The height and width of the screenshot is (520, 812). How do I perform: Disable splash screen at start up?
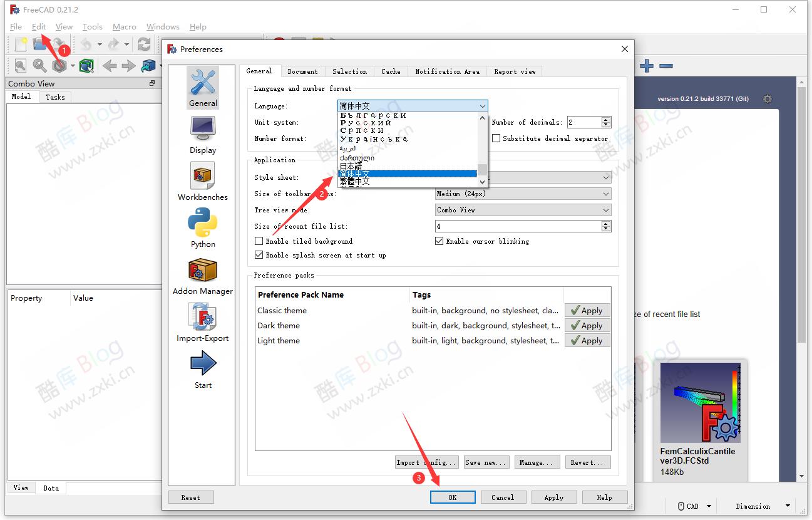tap(259, 254)
